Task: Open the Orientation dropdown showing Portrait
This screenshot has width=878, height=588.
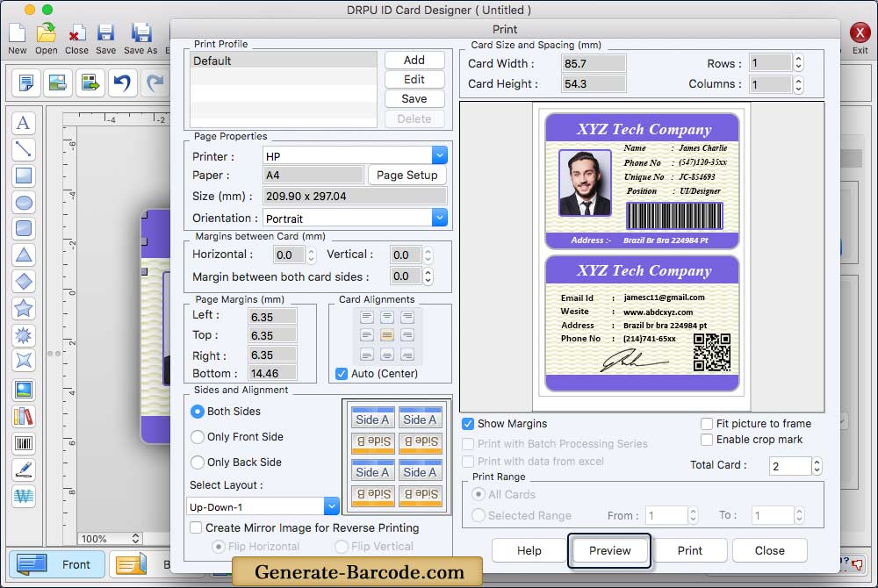Action: (440, 218)
